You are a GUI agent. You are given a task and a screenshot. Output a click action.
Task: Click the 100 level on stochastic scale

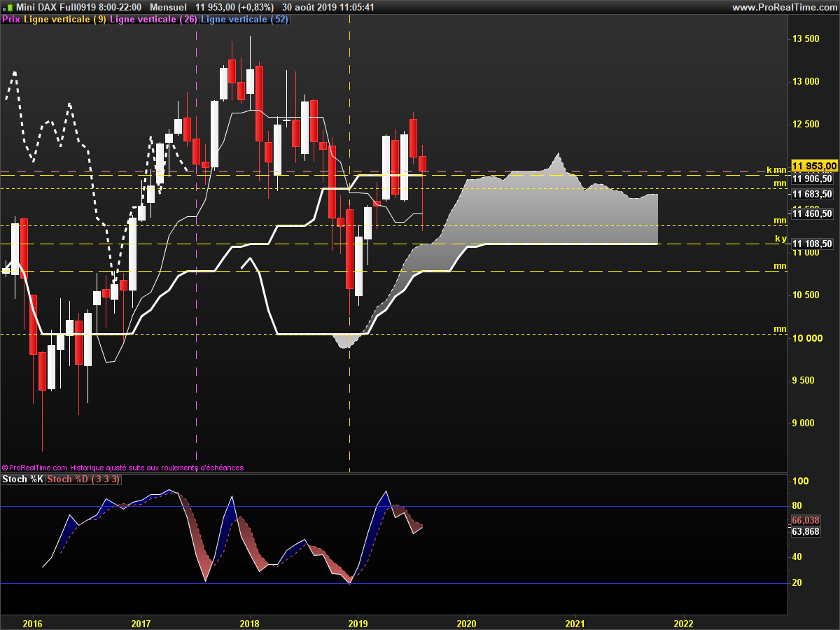pos(800,481)
